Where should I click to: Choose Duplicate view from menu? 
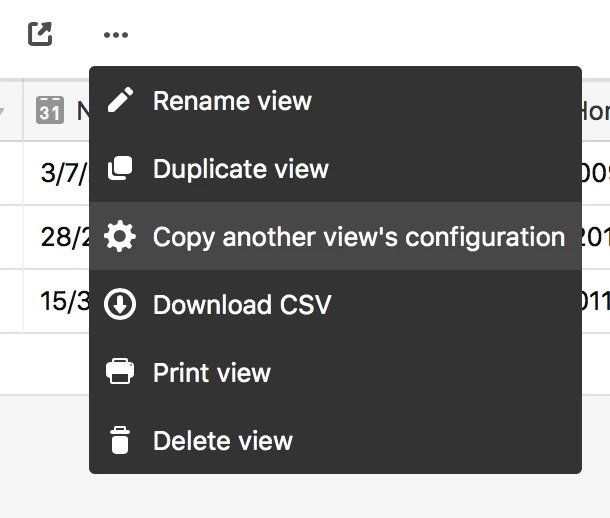(x=335, y=168)
